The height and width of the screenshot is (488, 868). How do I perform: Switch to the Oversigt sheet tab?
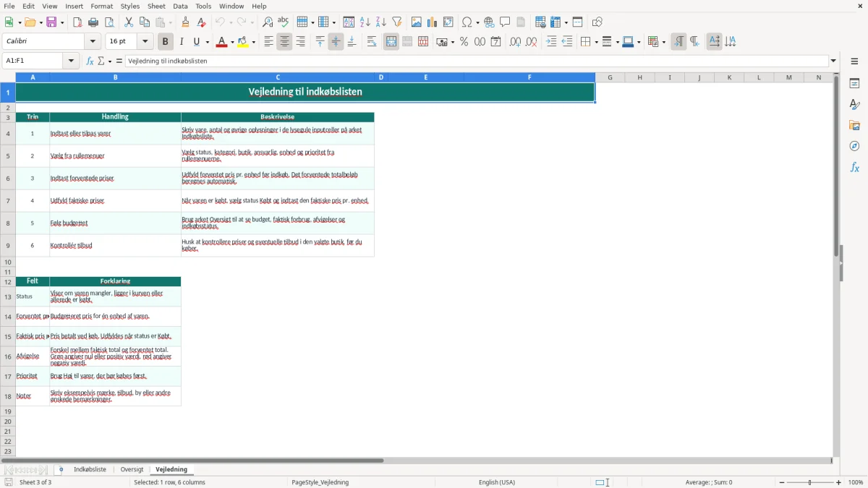[132, 470]
